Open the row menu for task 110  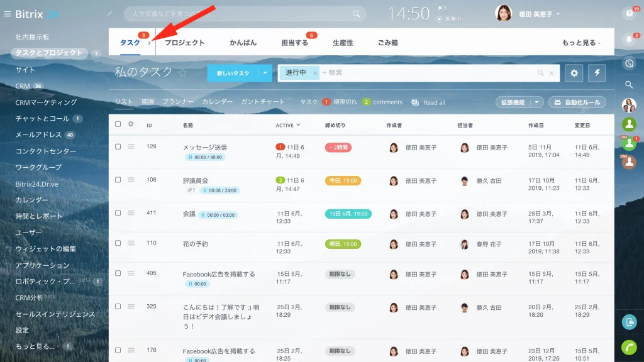tap(131, 243)
